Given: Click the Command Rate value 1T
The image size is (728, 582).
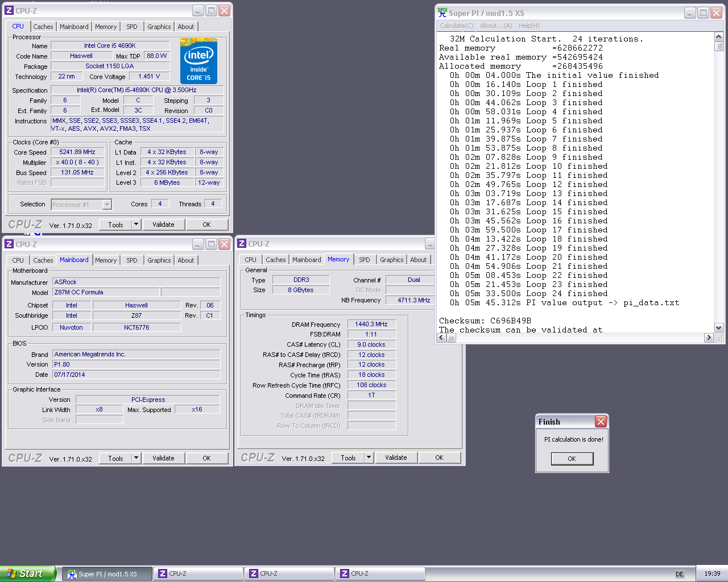Looking at the screenshot, I should coord(371,395).
